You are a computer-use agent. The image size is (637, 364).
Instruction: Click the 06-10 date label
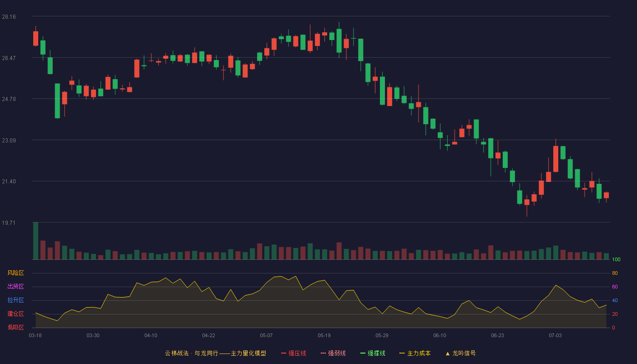coord(440,335)
